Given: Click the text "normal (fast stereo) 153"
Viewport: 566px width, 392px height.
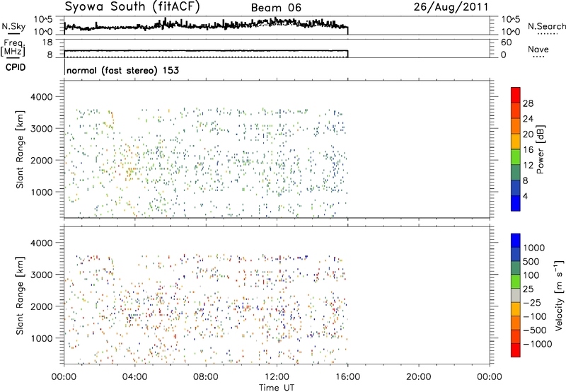Looking at the screenshot, I should [x=122, y=70].
